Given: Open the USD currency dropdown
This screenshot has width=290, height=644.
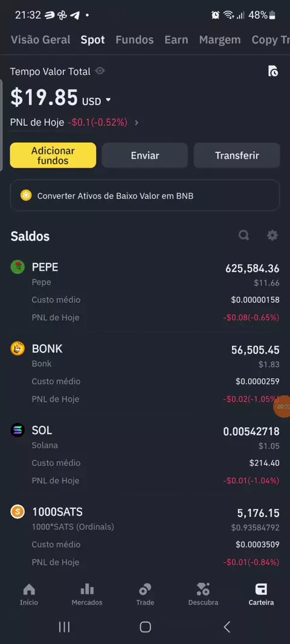Looking at the screenshot, I should point(97,101).
